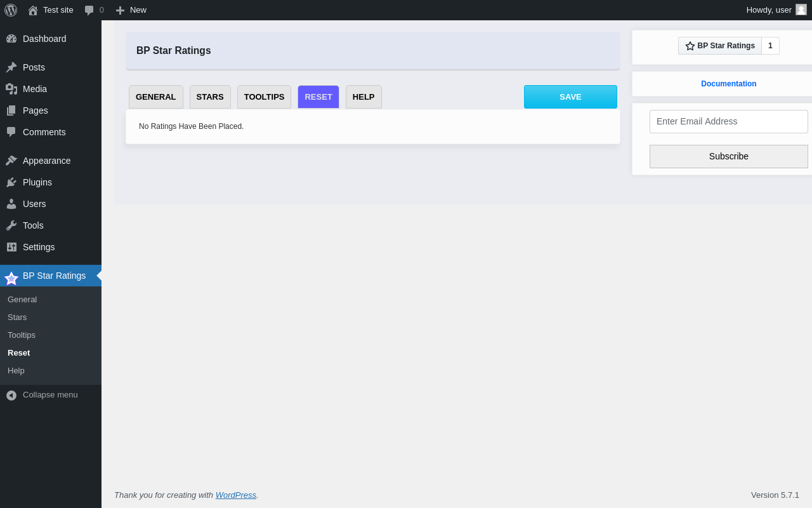
Task: Click the Appearance paintbrush icon
Action: coord(11,161)
